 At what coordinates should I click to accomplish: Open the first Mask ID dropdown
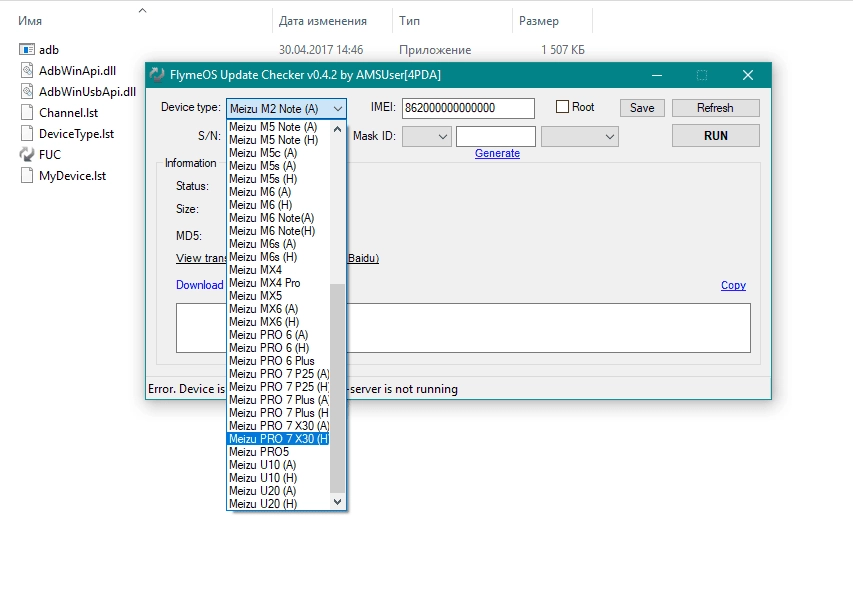tap(426, 137)
